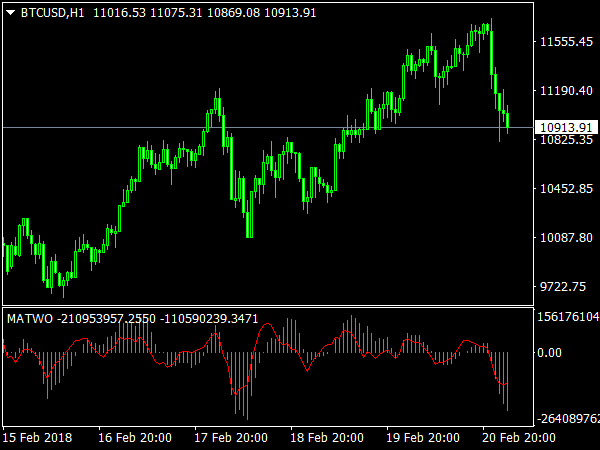This screenshot has height=450, width=600.
Task: Click the current price tag 10913.91
Action: point(566,127)
